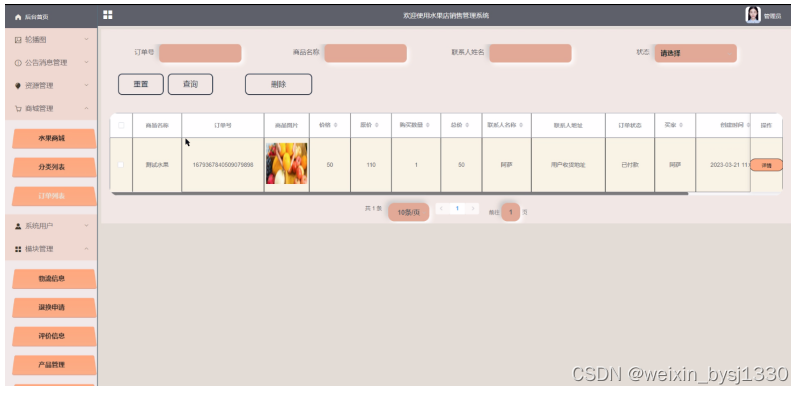Expand the 公告消息管理 menu chevron
The height and width of the screenshot is (394, 804).
tap(86, 63)
